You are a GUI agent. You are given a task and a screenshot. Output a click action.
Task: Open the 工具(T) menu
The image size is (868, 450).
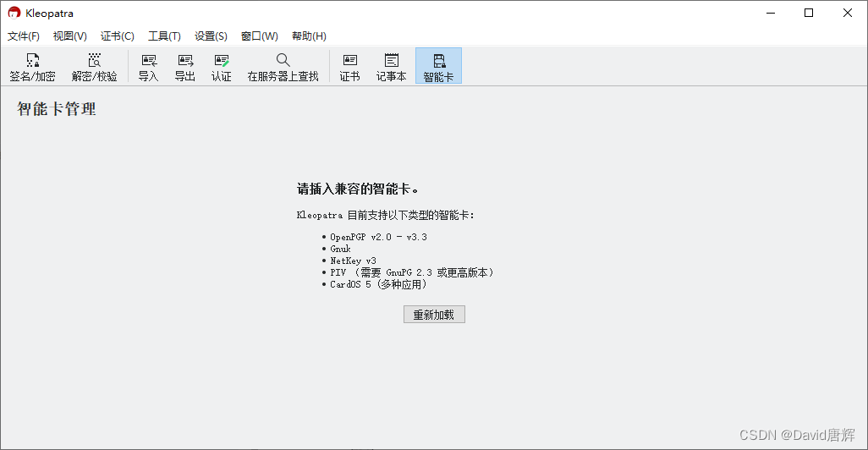click(164, 36)
